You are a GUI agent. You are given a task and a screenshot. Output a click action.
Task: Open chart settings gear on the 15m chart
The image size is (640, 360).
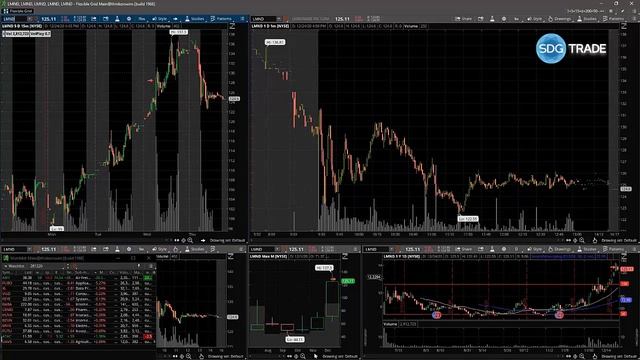129,19
